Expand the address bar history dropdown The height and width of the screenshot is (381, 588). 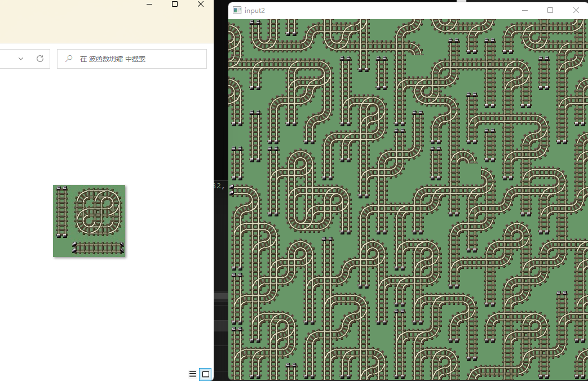[21, 59]
